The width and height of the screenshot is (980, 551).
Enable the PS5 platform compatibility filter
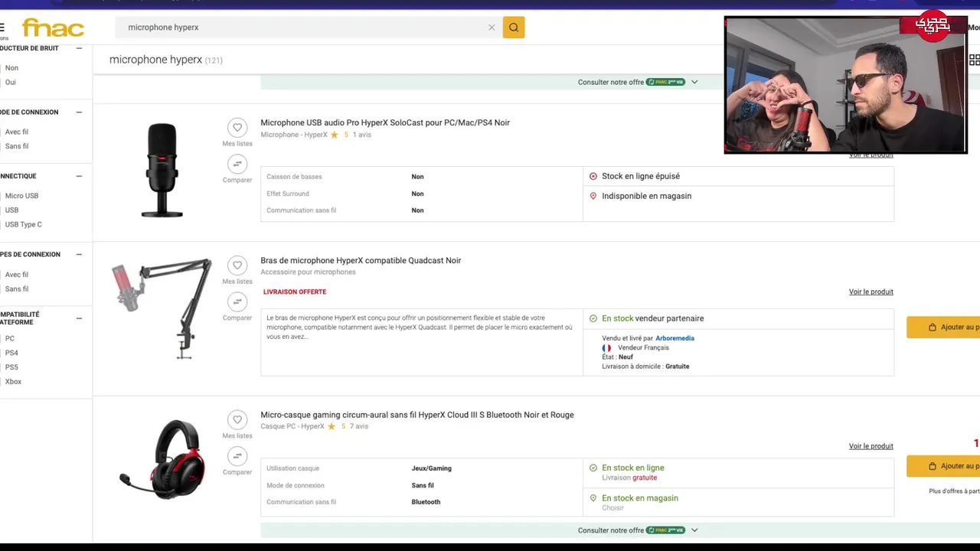[x=11, y=367]
